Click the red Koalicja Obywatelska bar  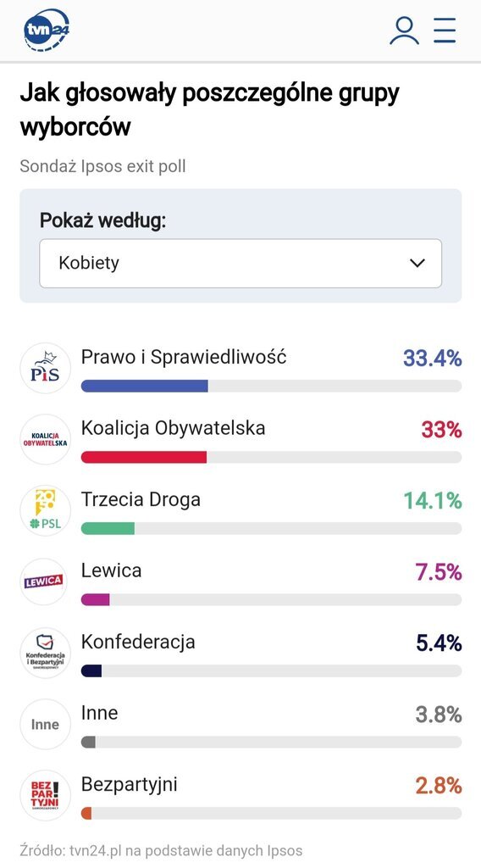click(144, 457)
